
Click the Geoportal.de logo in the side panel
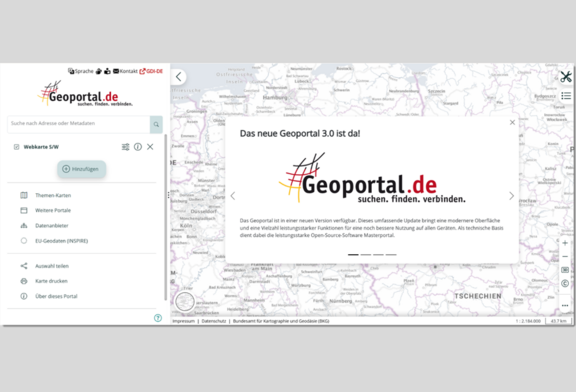click(x=85, y=94)
